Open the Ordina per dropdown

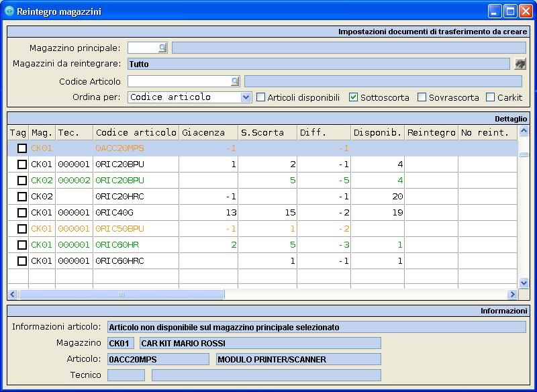point(246,97)
